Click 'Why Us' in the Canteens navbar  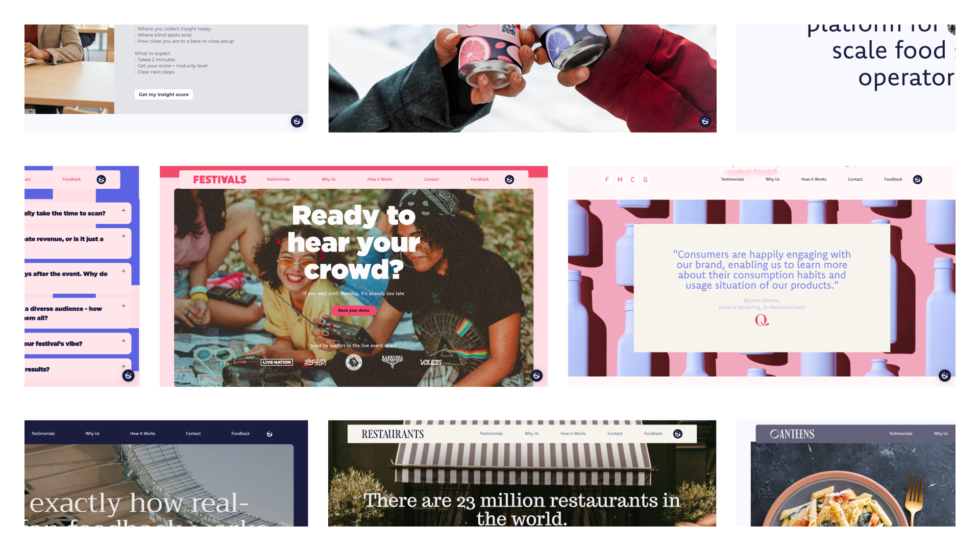click(941, 434)
